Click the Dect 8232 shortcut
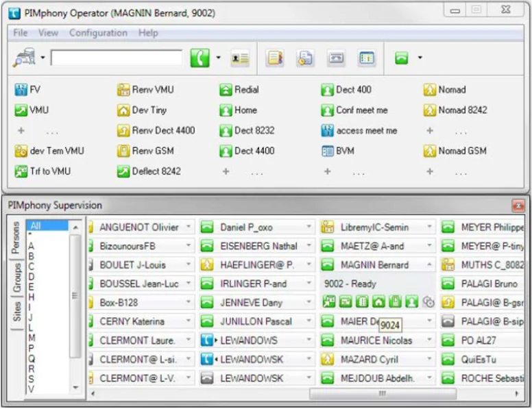Viewport: 532px width, 409px height. pyautogui.click(x=247, y=131)
